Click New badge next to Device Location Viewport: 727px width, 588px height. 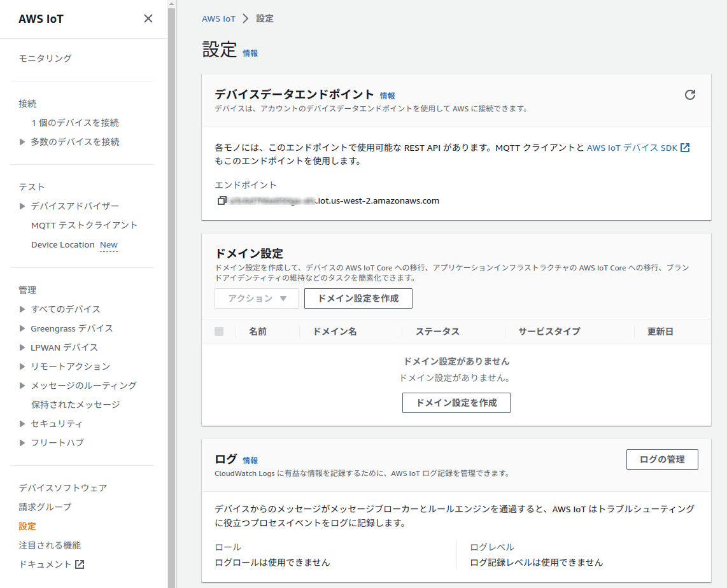[109, 244]
